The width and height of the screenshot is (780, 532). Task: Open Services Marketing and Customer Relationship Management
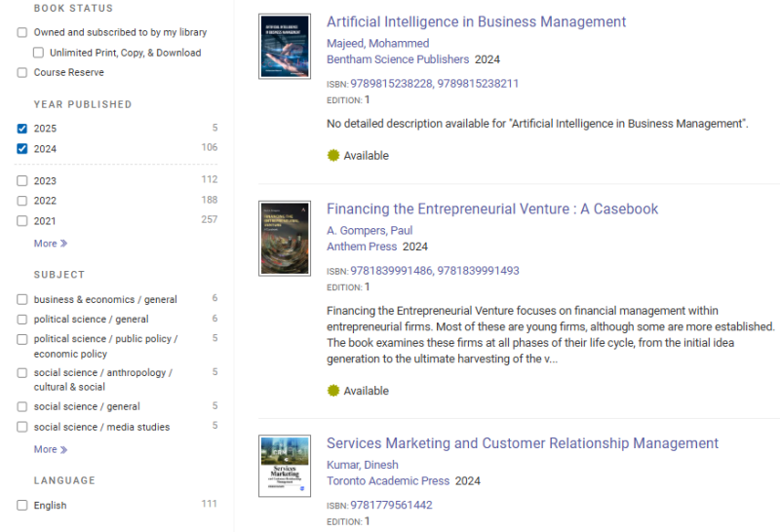pyautogui.click(x=522, y=443)
